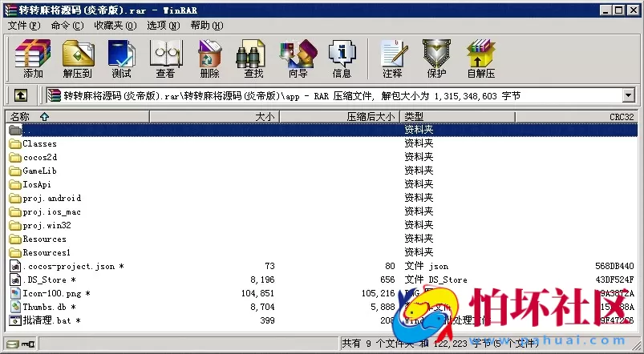Click the 注释 (Comment) toolbar icon
The width and height of the screenshot is (644, 354).
[393, 54]
